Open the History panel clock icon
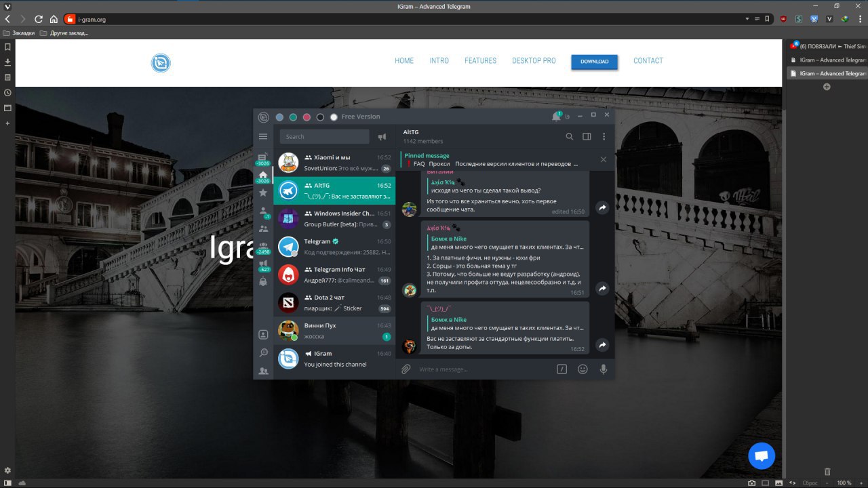The height and width of the screenshot is (488, 868). tap(7, 92)
